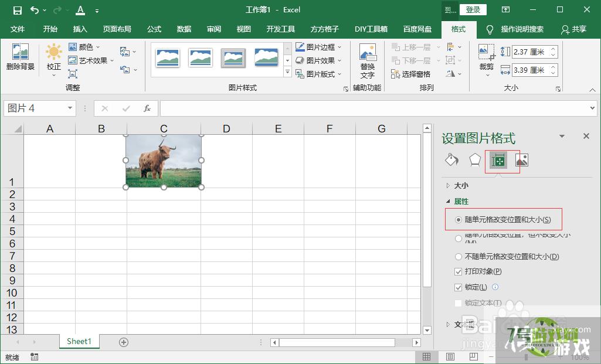The image size is (601, 364).
Task: Toggle the 锁定 checkbox
Action: coord(458,287)
